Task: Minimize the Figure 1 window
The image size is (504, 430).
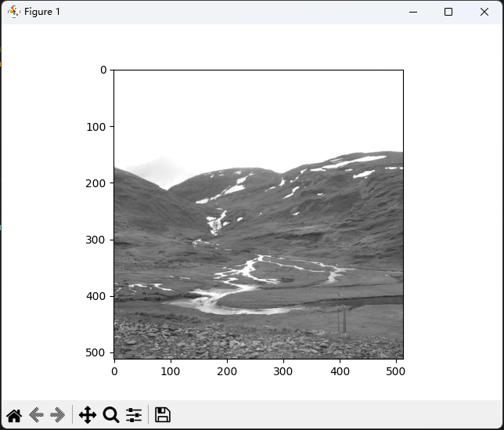Action: (413, 12)
